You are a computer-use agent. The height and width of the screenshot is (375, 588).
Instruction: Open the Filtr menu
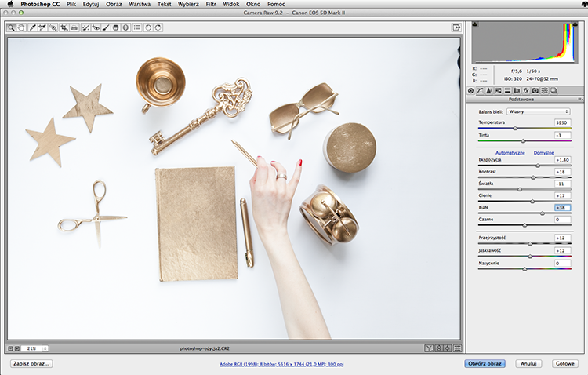coord(211,4)
